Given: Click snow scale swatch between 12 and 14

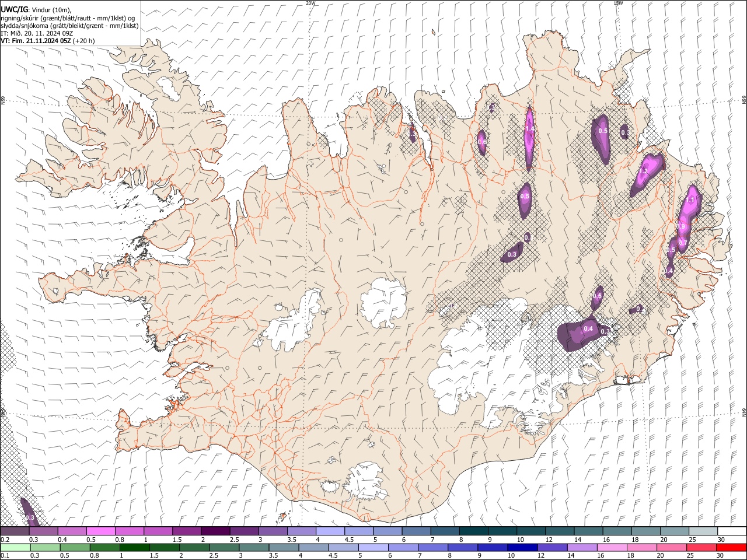Looking at the screenshot, I should (x=560, y=531).
